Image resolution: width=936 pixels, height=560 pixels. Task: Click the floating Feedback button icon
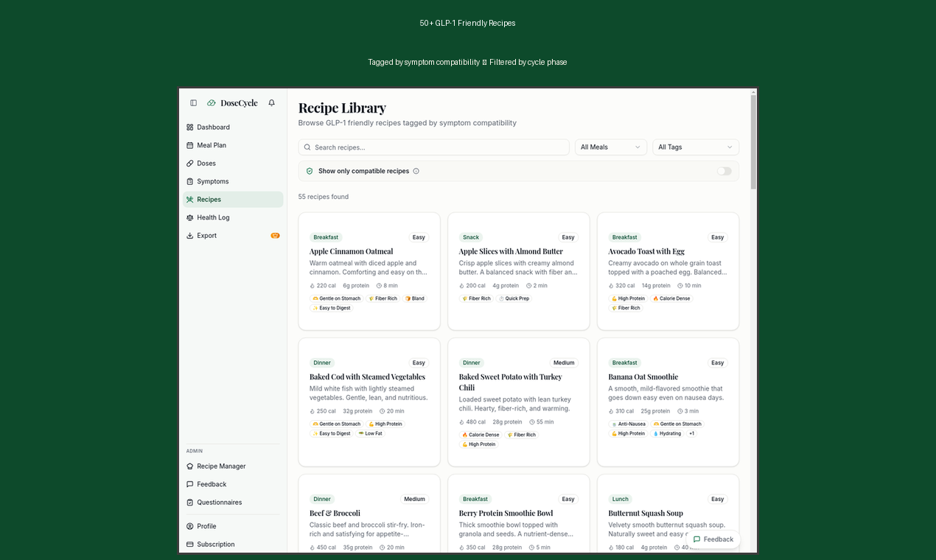[696, 539]
